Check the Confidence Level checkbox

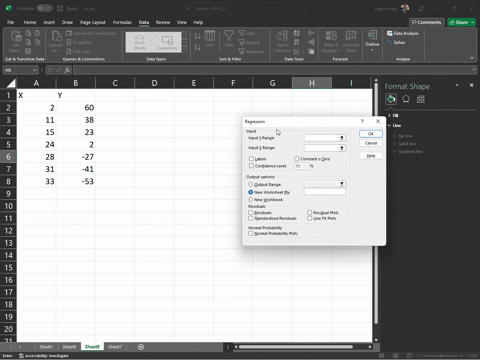(251, 166)
